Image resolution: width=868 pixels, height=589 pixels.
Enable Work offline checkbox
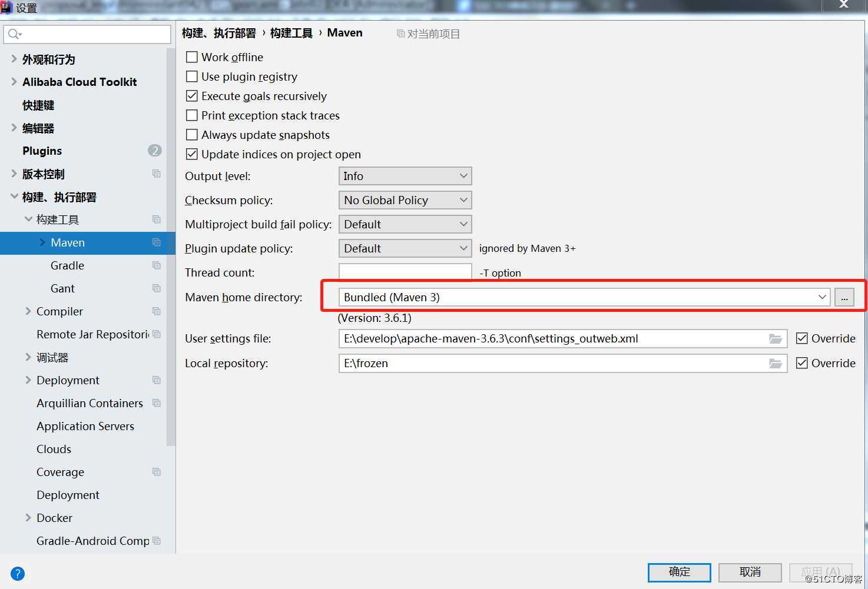pyautogui.click(x=191, y=57)
